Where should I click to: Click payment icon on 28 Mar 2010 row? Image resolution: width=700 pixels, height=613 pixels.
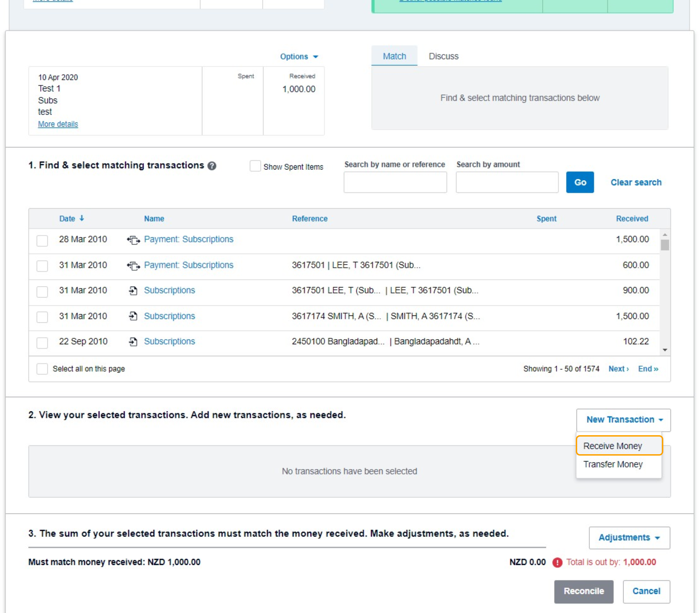[133, 240]
